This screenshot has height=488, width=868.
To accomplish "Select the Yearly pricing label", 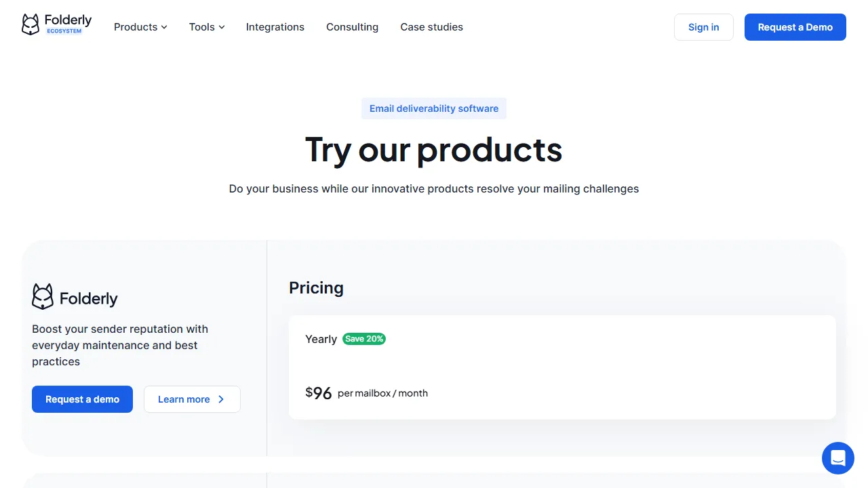I will click(x=321, y=339).
